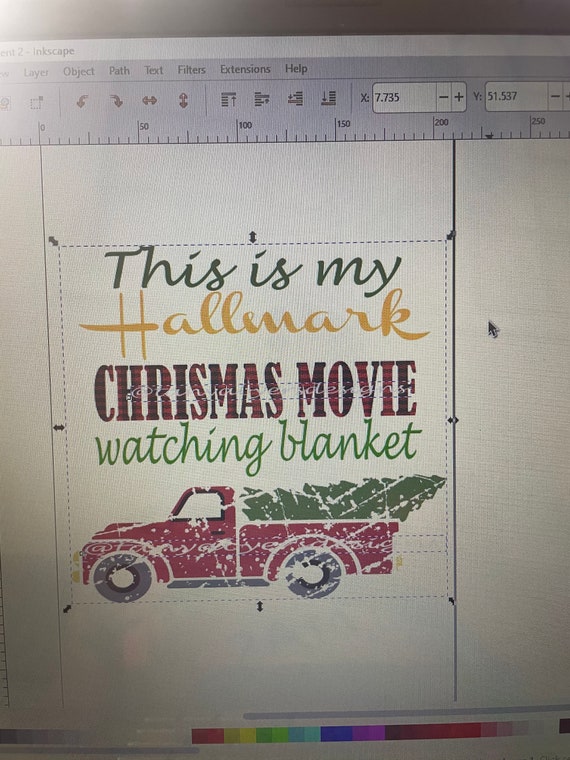Click the Y position input field
This screenshot has height=760, width=570.
click(x=517, y=96)
